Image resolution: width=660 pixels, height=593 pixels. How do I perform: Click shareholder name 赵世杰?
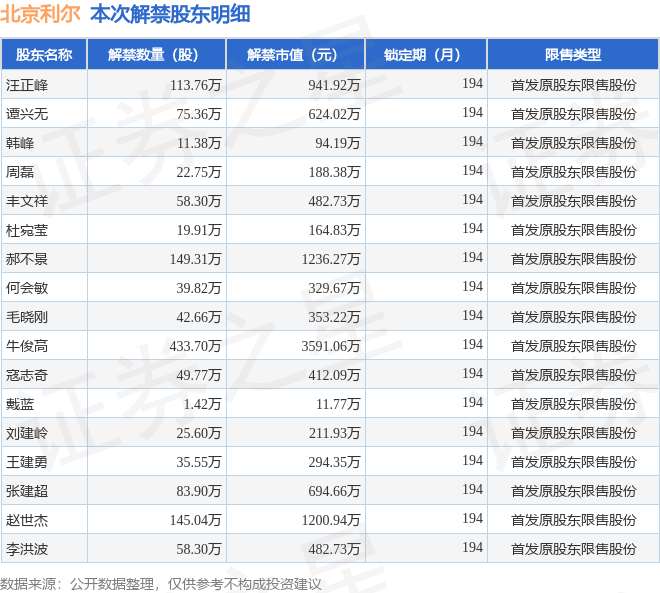point(27,520)
